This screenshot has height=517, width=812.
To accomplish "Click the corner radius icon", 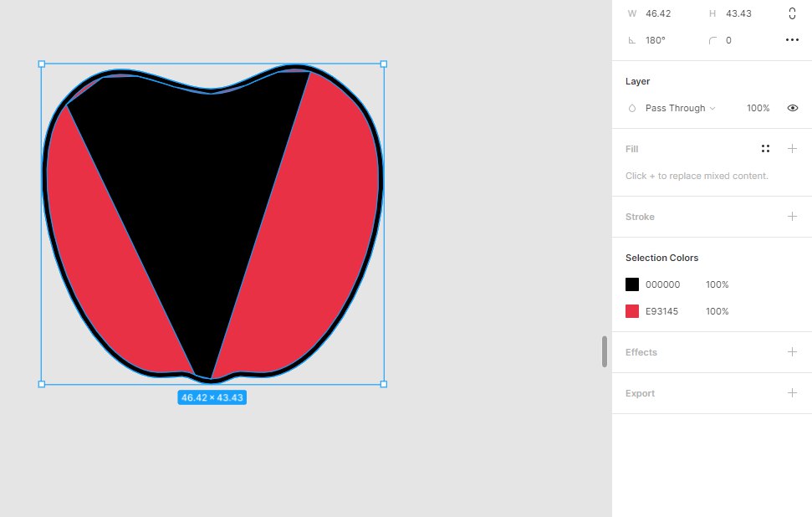I will (x=712, y=40).
